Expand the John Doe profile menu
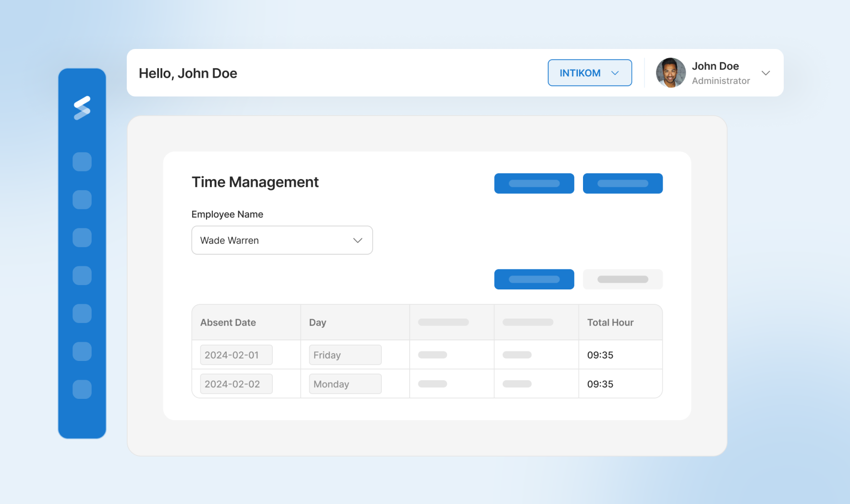The height and width of the screenshot is (504, 850). pos(765,73)
